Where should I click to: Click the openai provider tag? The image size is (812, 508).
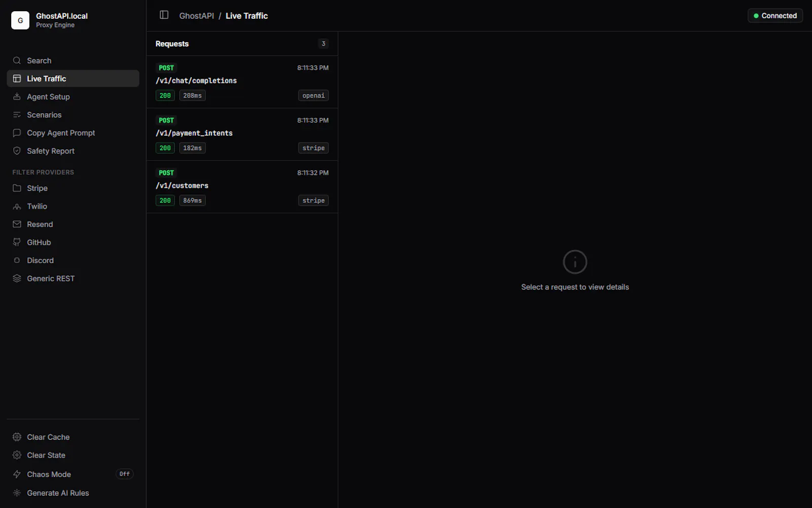[x=313, y=96]
